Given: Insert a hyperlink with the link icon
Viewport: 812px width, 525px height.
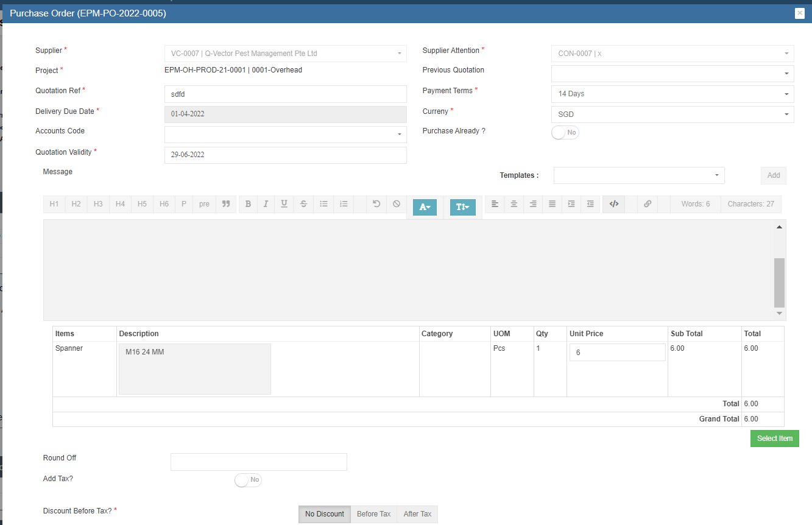Looking at the screenshot, I should [648, 204].
